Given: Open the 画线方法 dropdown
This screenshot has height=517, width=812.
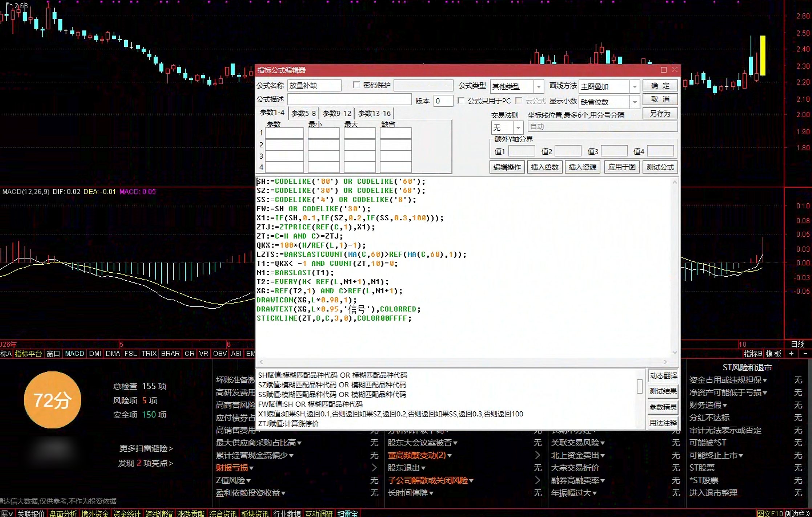Looking at the screenshot, I should 634,86.
